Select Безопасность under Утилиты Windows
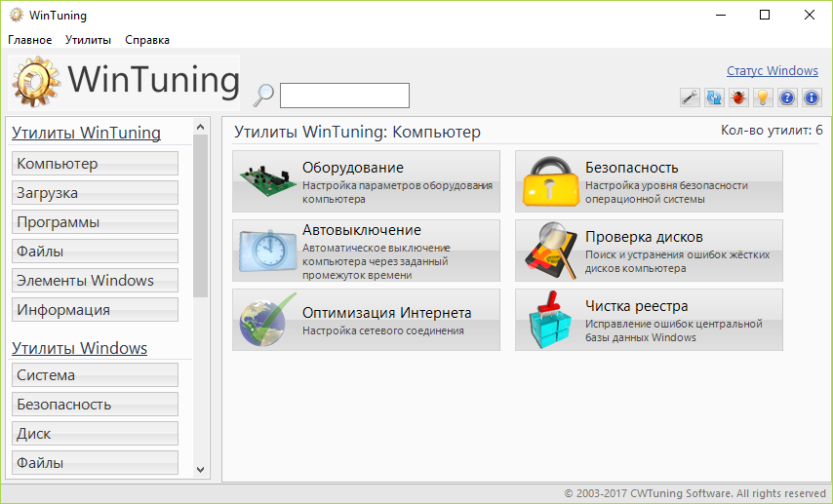Viewport: 833px width, 504px height. pos(95,405)
